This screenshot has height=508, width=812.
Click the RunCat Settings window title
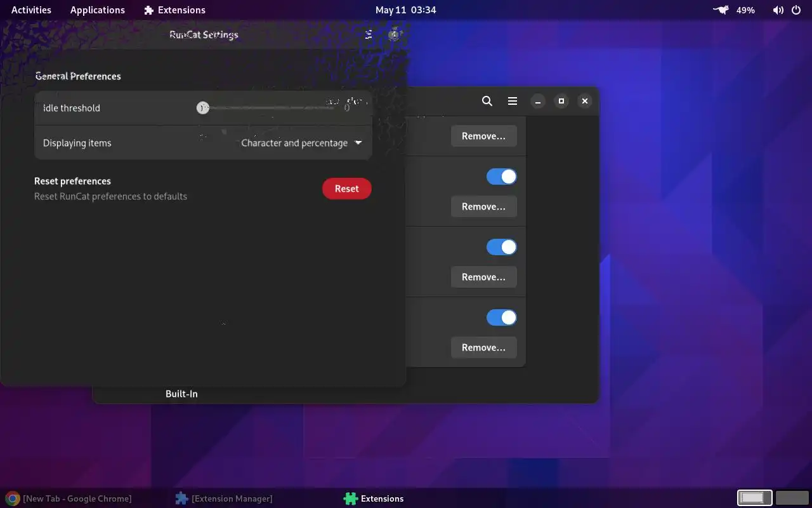pos(204,35)
